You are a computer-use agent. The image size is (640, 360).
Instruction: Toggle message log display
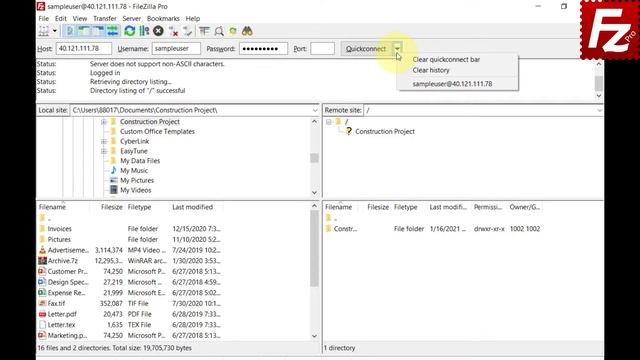point(70,31)
